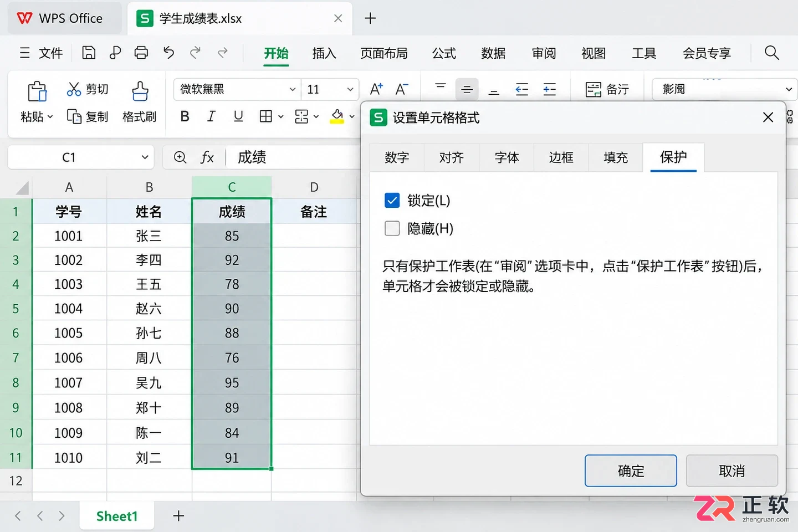Undo the last action
The image size is (798, 532).
coord(168,53)
